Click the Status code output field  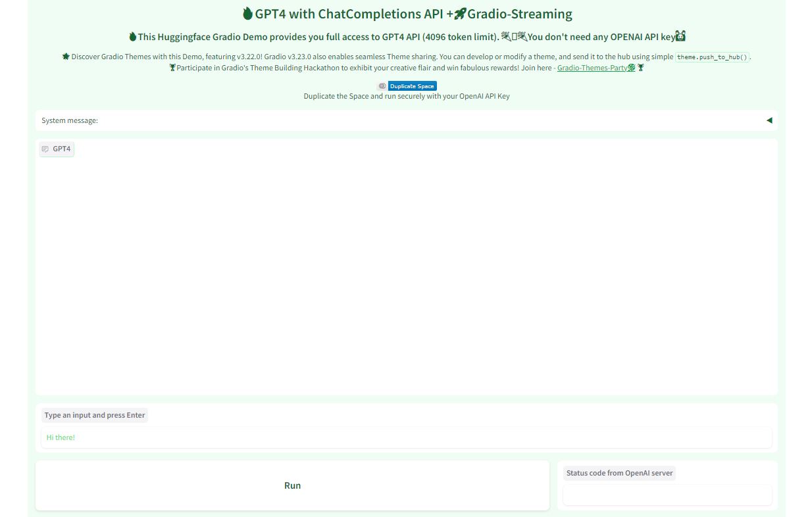(x=667, y=495)
